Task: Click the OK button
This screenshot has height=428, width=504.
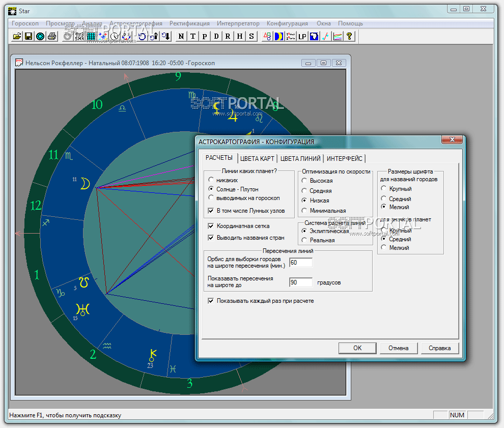Action: click(x=357, y=348)
